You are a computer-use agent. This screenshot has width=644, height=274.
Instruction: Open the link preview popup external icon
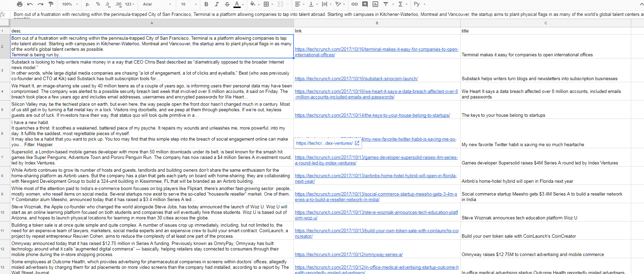click(357, 143)
